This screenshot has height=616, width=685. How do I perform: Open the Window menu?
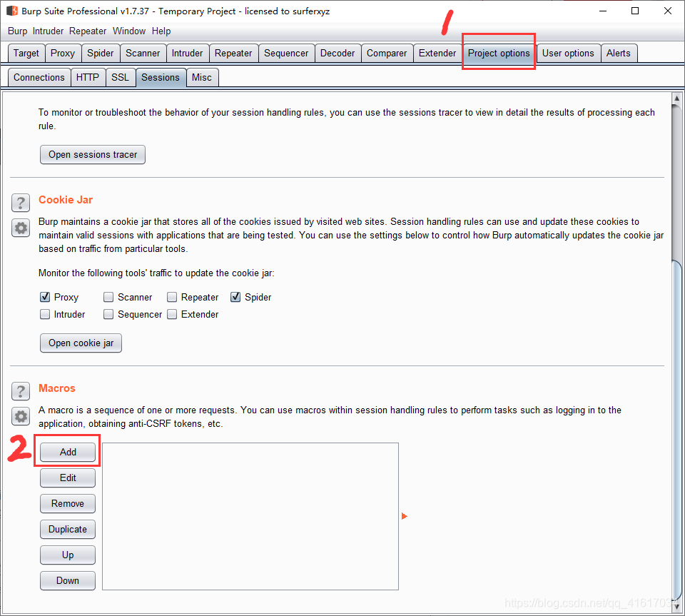click(129, 31)
